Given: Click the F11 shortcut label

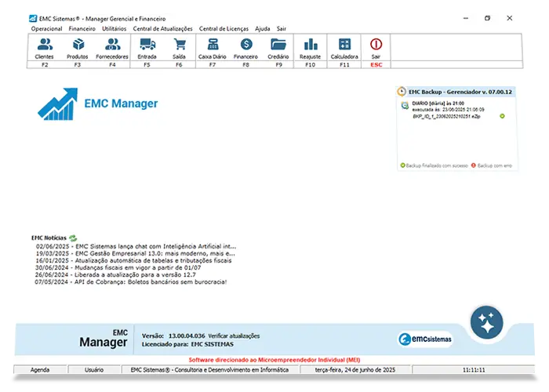Looking at the screenshot, I should 344,65.
